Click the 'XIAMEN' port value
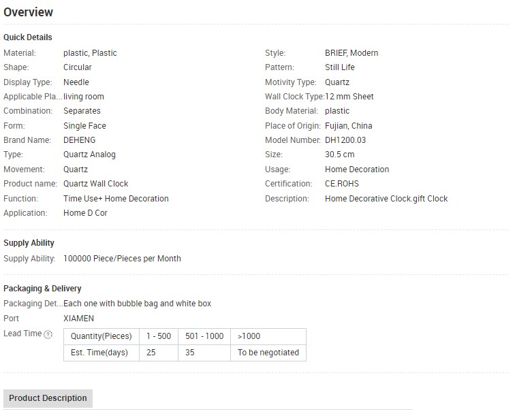This screenshot has height=420, width=515. pos(79,319)
